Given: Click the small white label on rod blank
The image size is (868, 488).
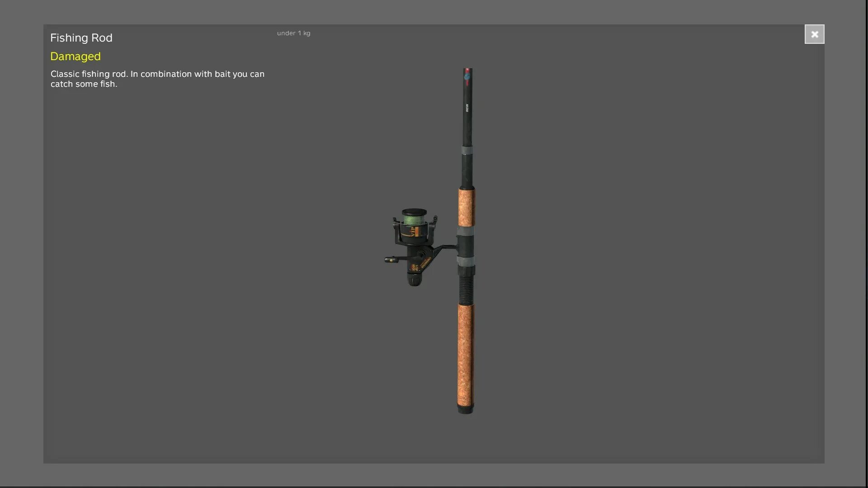Looking at the screenshot, I should tap(467, 108).
